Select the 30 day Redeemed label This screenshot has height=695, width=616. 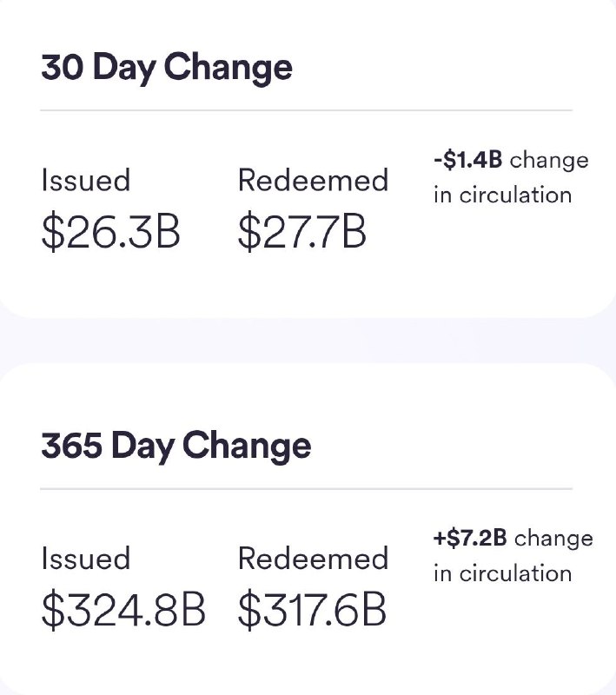[313, 181]
